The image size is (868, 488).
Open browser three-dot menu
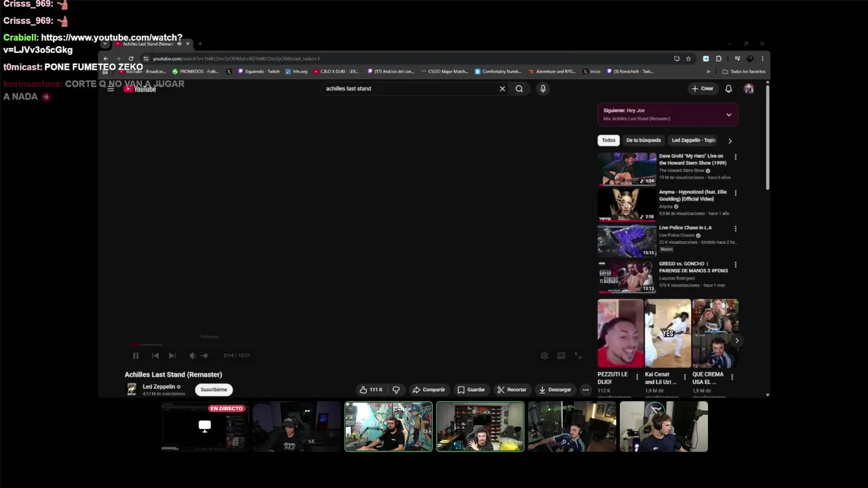point(762,58)
